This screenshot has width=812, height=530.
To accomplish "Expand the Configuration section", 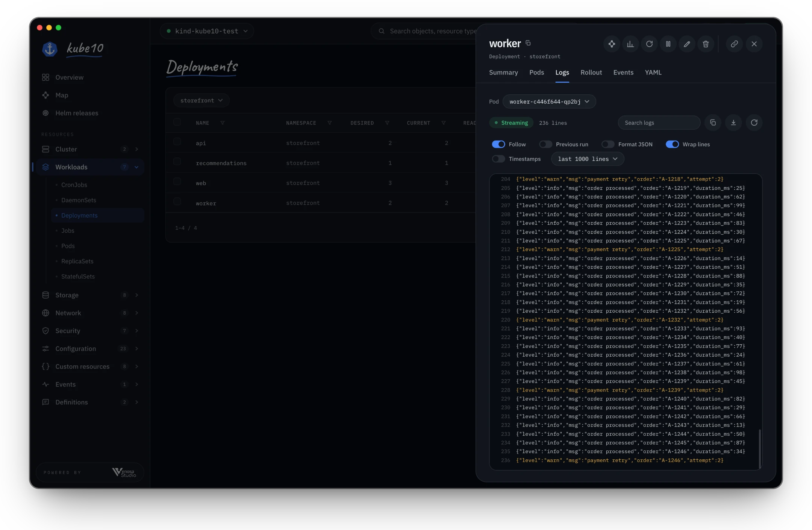I will 90,349.
